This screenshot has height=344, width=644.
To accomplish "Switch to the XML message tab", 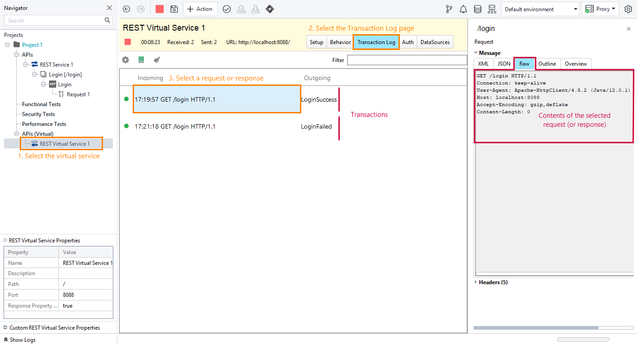I will point(483,64).
